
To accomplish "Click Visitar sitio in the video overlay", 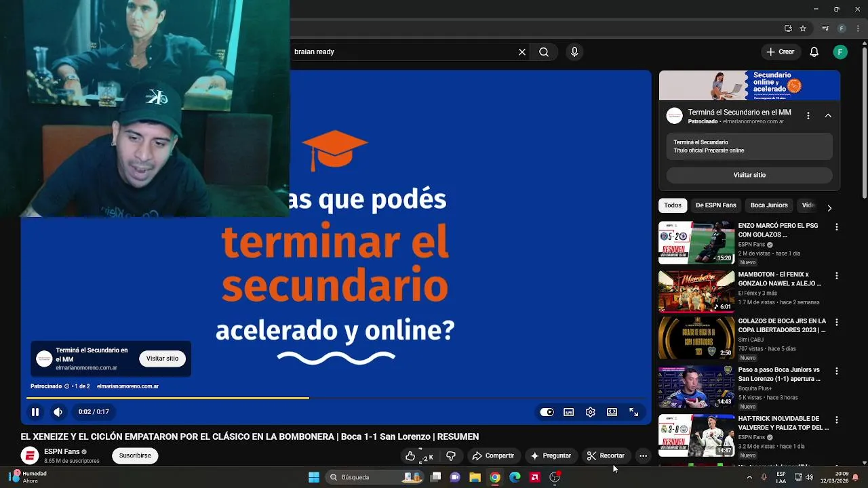I will point(162,359).
